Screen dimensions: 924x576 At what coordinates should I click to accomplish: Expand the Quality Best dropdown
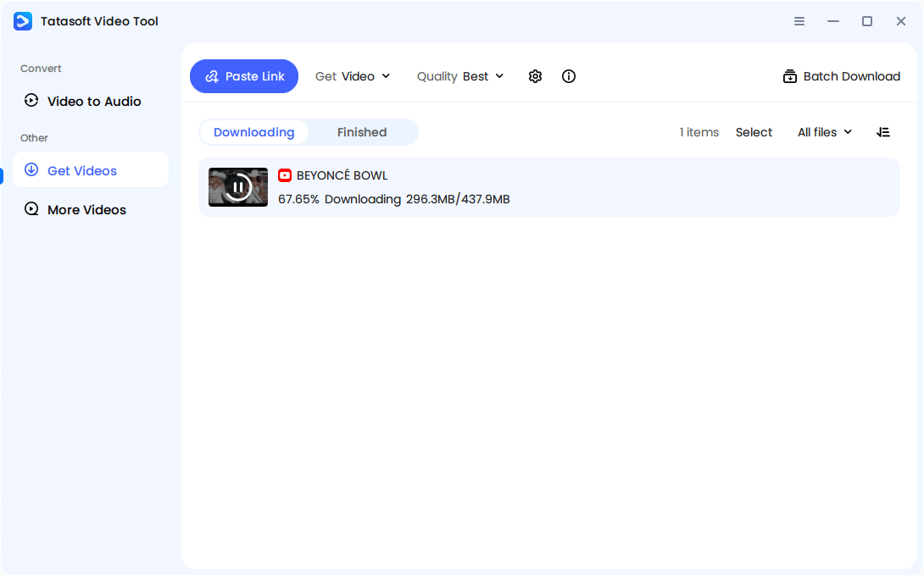[460, 76]
